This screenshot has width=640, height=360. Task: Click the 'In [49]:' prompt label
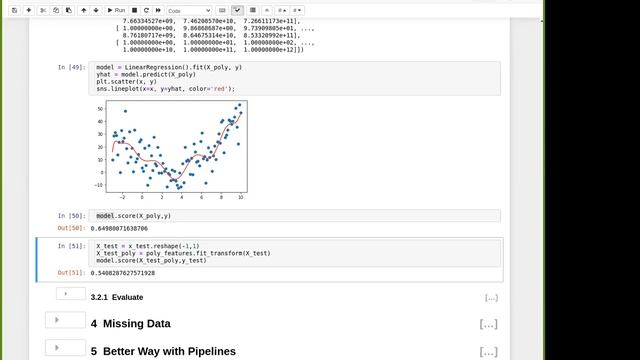click(x=71, y=67)
